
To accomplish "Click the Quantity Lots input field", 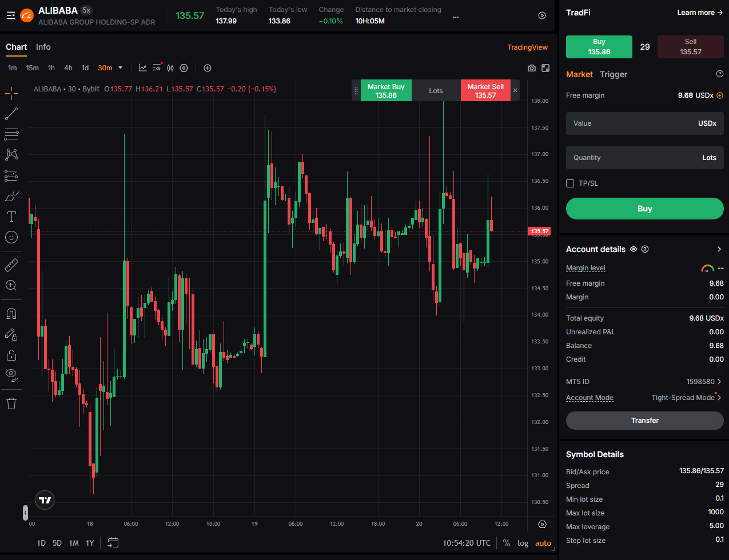I will pyautogui.click(x=645, y=158).
